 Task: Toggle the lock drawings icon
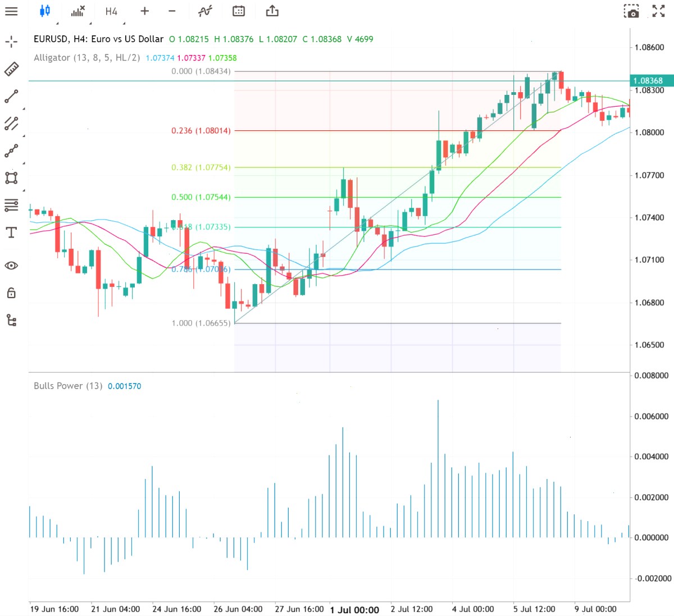(11, 293)
